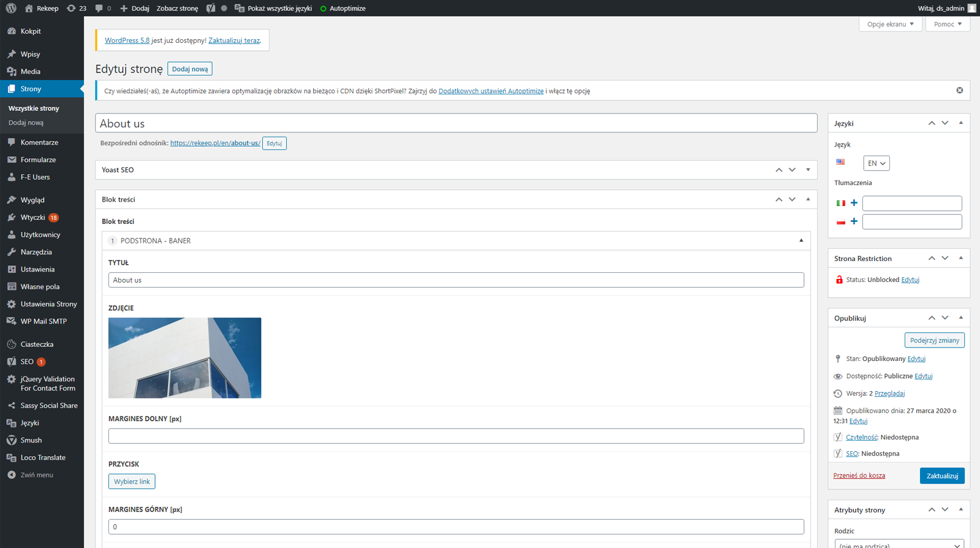Collapse the Blok treści panel
This screenshot has height=548, width=980.
808,199
